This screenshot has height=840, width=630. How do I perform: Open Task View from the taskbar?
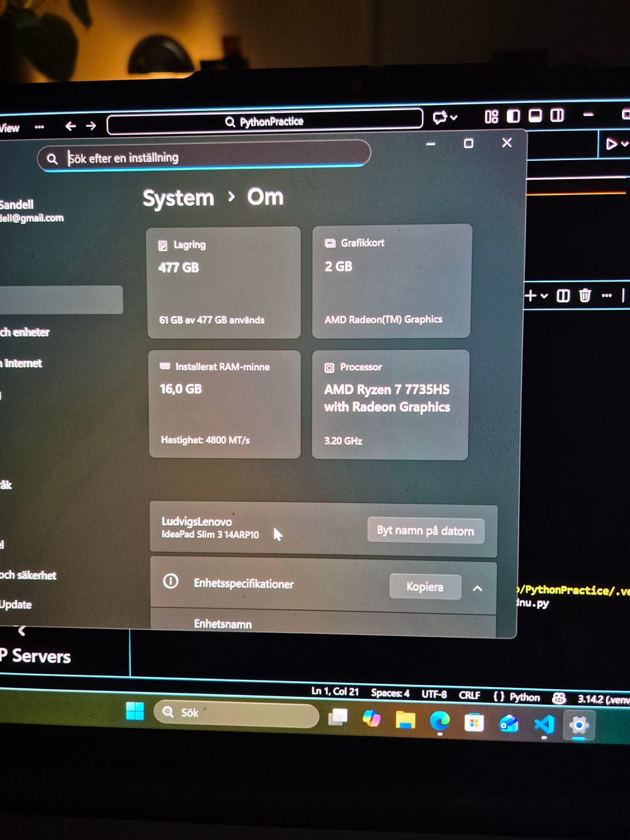(x=338, y=717)
